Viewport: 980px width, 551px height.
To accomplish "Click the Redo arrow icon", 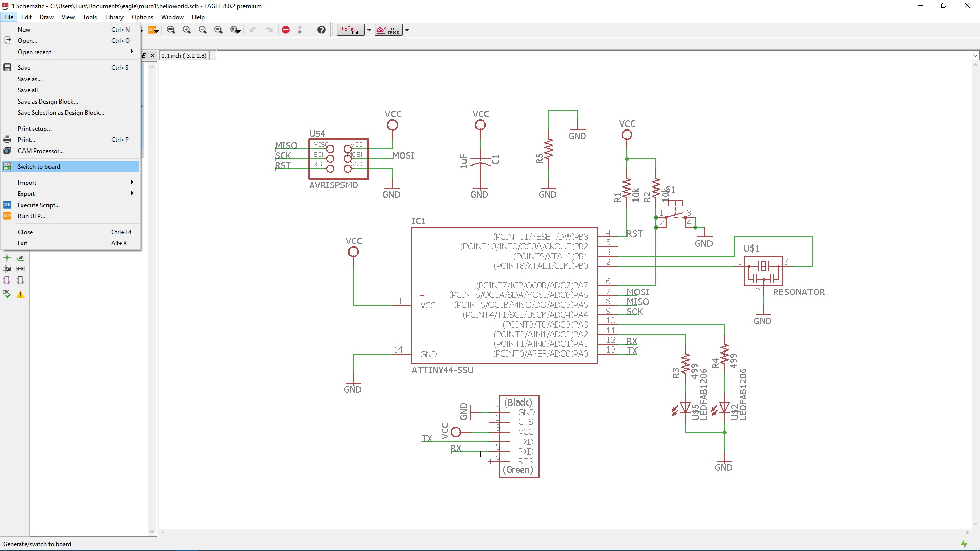I will (269, 30).
